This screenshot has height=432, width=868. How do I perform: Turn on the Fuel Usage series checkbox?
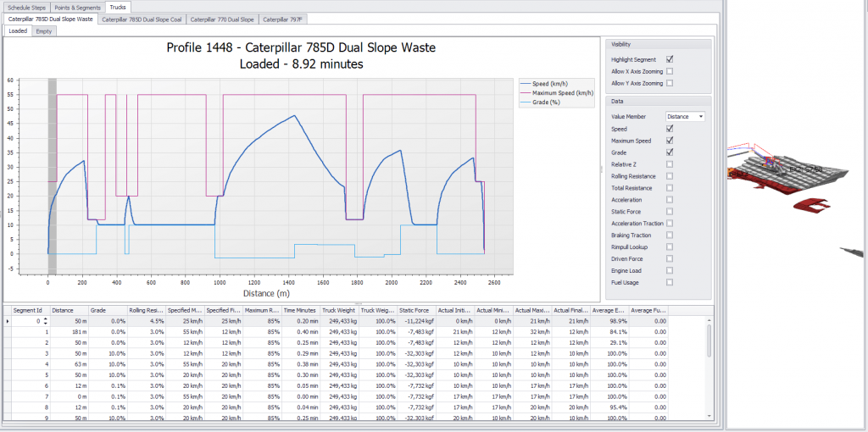[670, 282]
